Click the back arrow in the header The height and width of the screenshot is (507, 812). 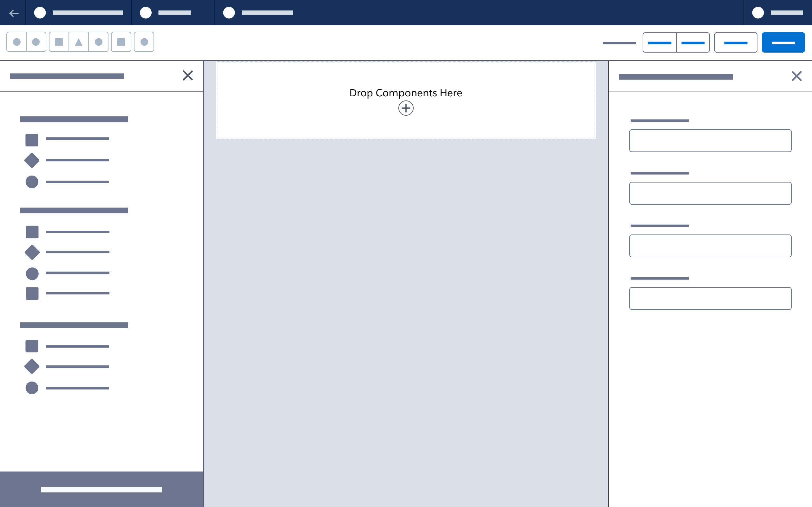(x=14, y=13)
